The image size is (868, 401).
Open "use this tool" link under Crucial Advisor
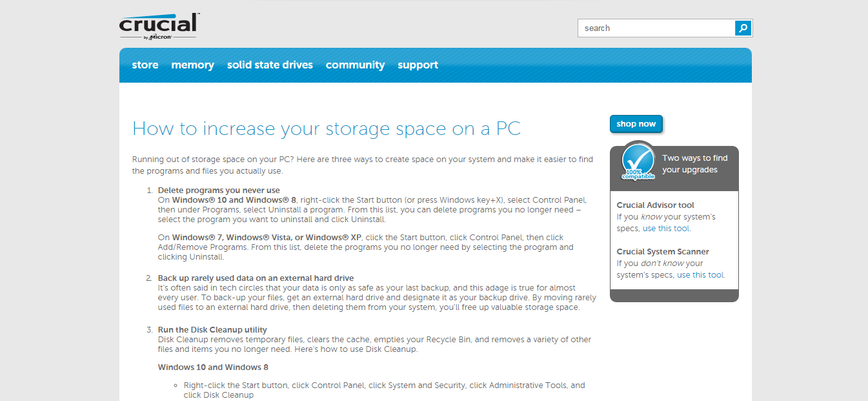pyautogui.click(x=666, y=229)
